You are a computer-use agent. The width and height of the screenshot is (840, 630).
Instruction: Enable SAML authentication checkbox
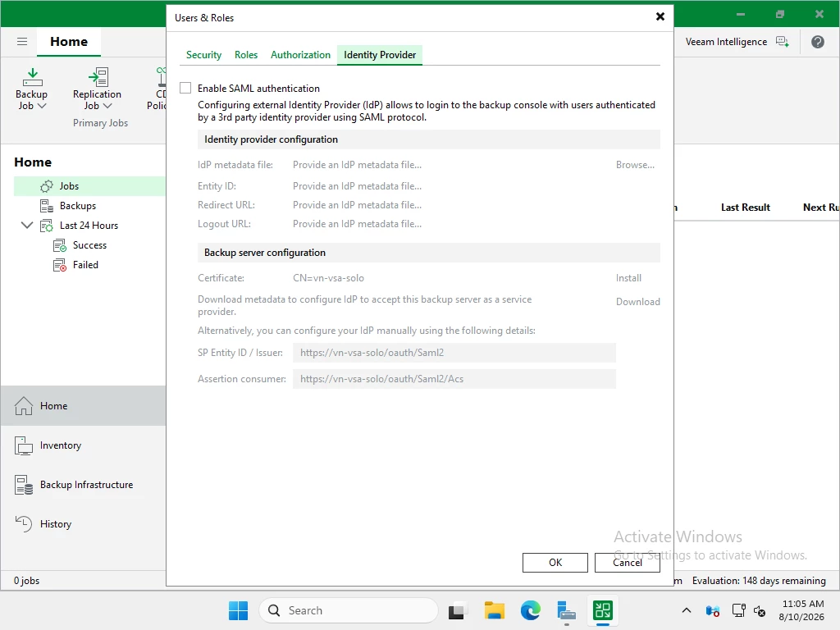(x=185, y=88)
